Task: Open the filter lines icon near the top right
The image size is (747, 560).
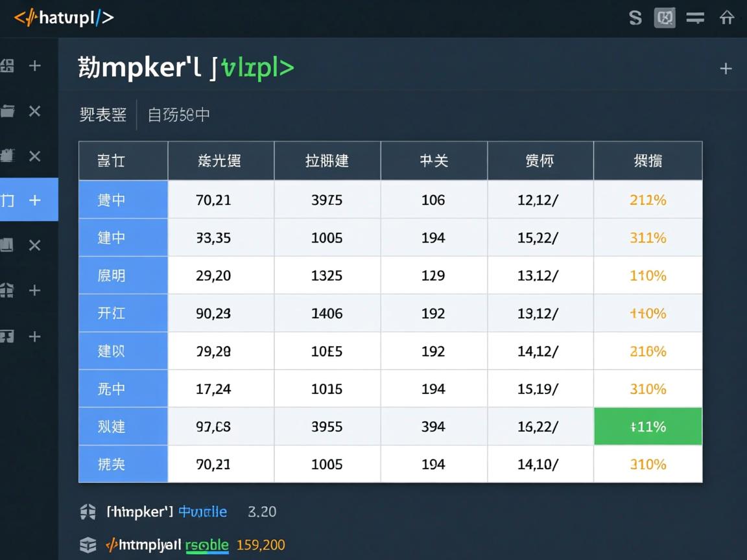Action: tap(695, 18)
